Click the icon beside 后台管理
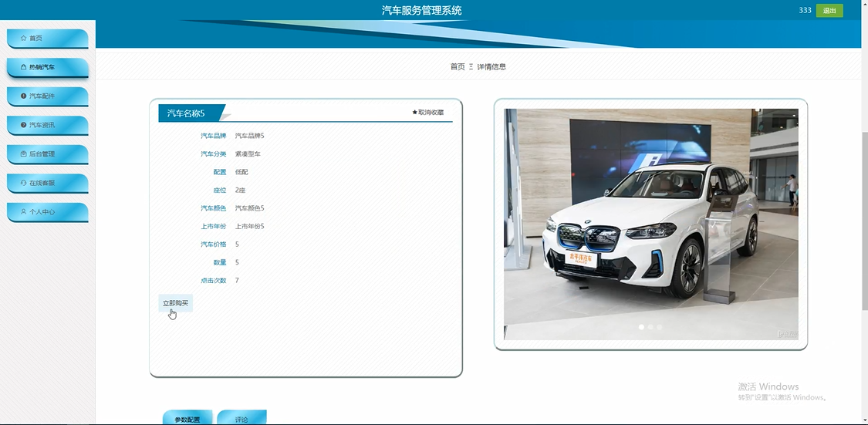 pyautogui.click(x=23, y=153)
